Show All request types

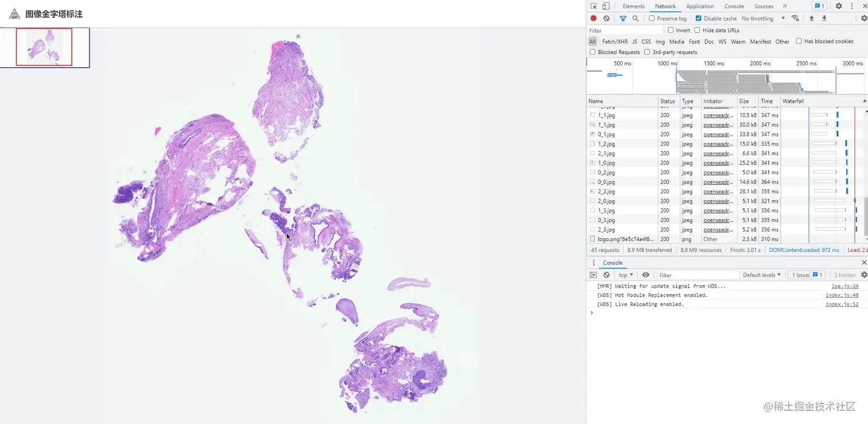[x=592, y=42]
